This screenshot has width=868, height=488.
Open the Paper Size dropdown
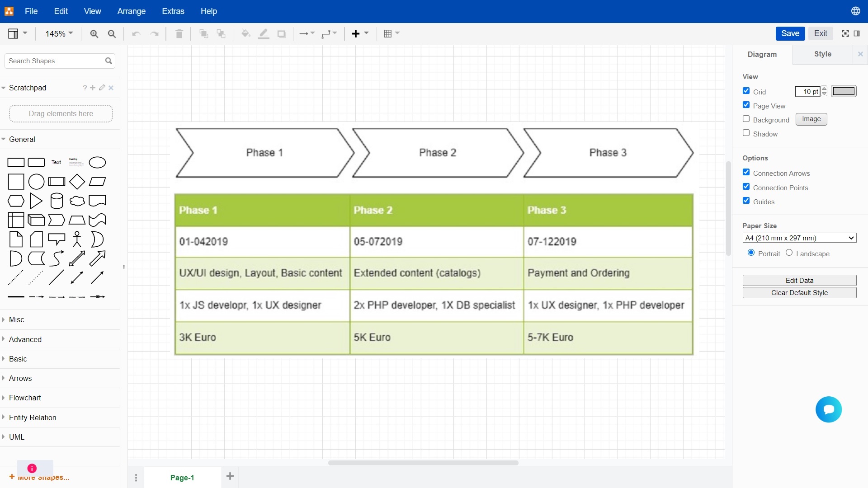(799, 238)
